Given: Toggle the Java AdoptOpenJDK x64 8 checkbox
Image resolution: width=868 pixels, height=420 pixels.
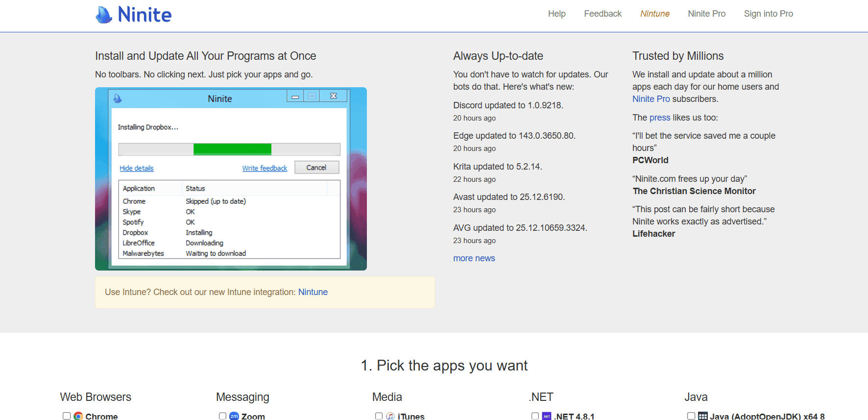Looking at the screenshot, I should point(691,416).
